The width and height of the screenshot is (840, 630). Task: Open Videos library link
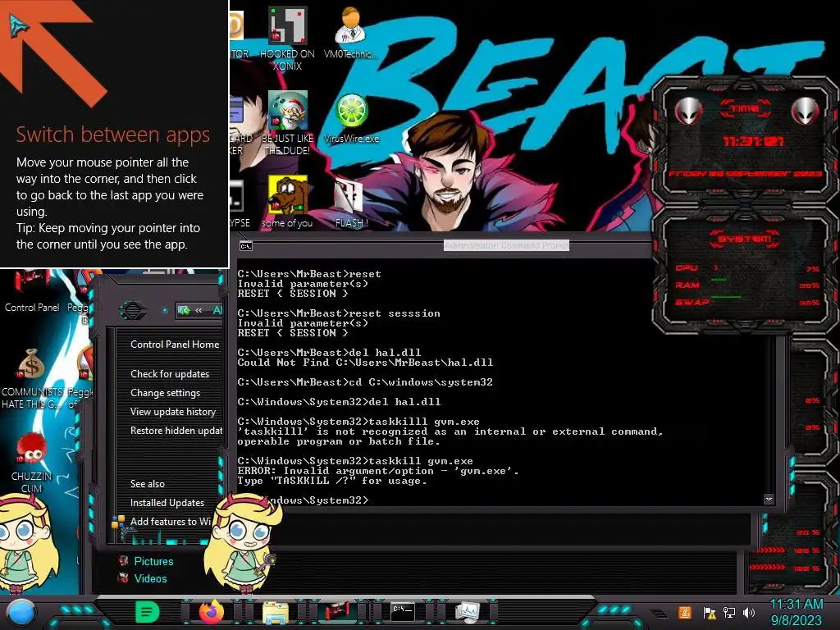tap(151, 578)
